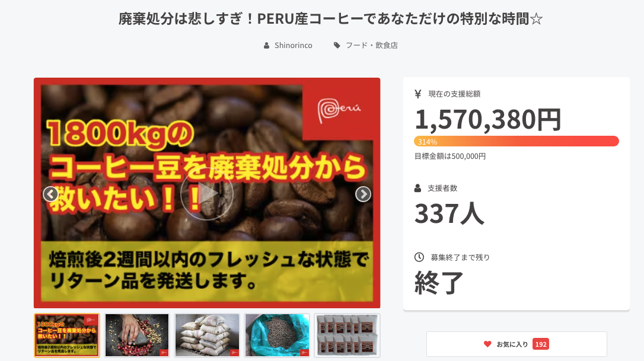Select the 1800kg title thumbnail
Screen dimensions: 644x361
67,336
